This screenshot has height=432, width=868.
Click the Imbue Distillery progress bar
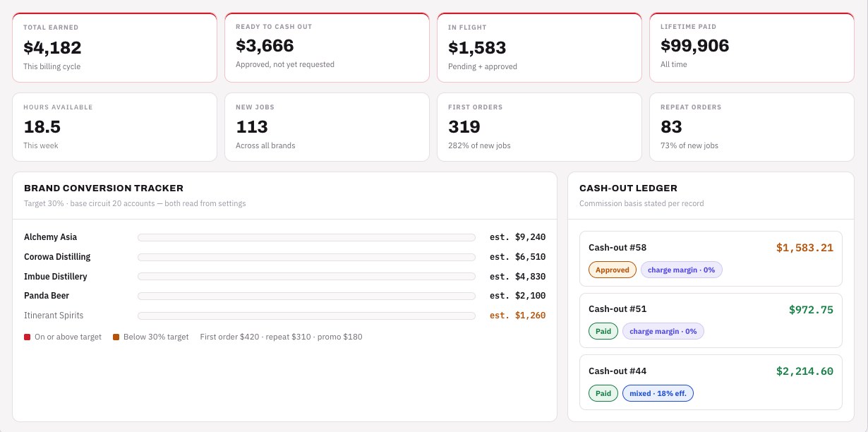[306, 277]
